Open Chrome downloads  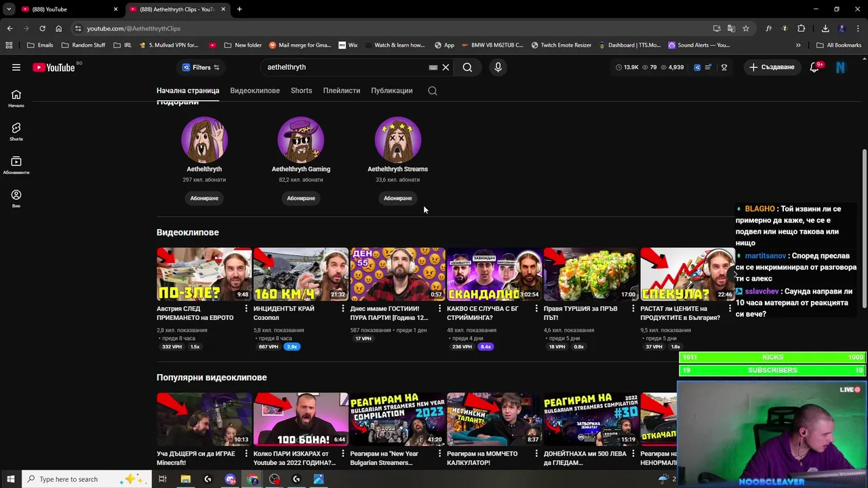click(x=825, y=28)
